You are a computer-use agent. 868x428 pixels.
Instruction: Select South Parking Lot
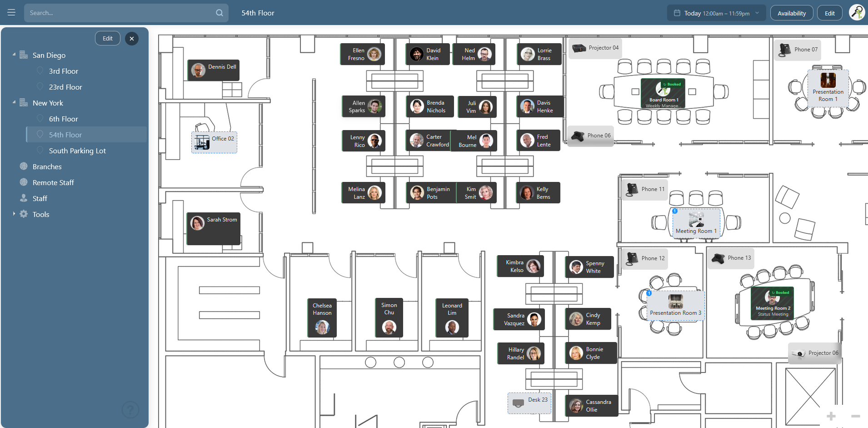(x=78, y=150)
